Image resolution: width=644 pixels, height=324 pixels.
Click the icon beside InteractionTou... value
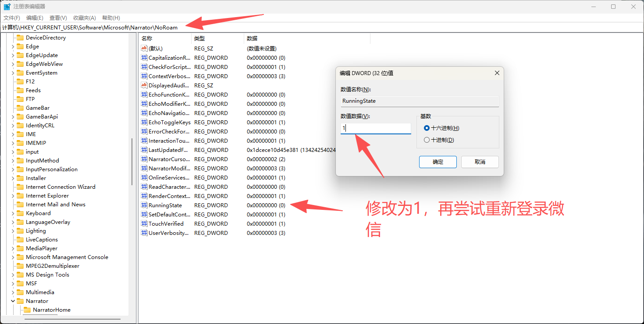[144, 140]
